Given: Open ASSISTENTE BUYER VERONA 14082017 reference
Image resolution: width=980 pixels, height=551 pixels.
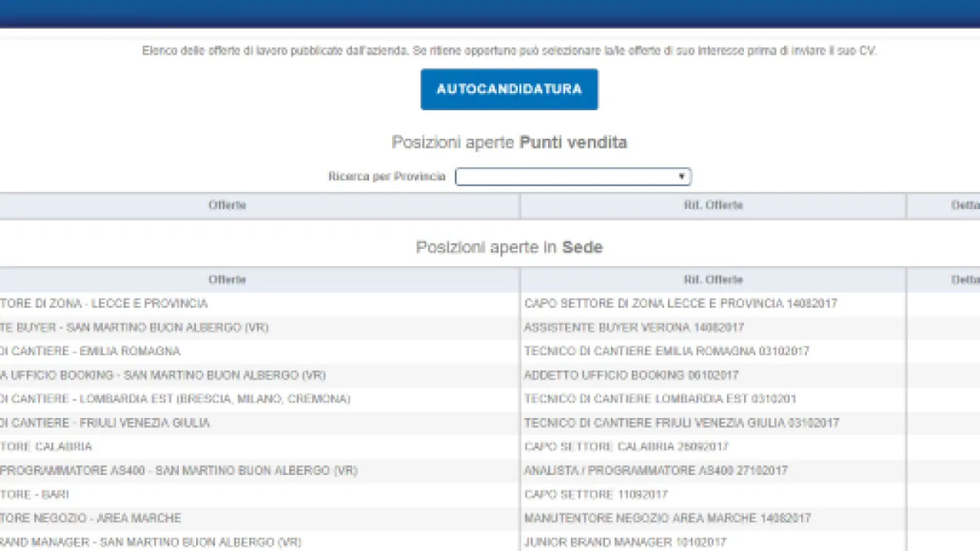Looking at the screenshot, I should [x=634, y=327].
